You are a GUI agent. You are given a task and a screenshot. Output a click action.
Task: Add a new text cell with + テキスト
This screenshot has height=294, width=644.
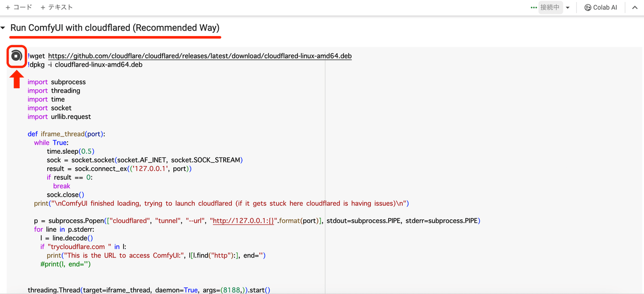click(56, 8)
